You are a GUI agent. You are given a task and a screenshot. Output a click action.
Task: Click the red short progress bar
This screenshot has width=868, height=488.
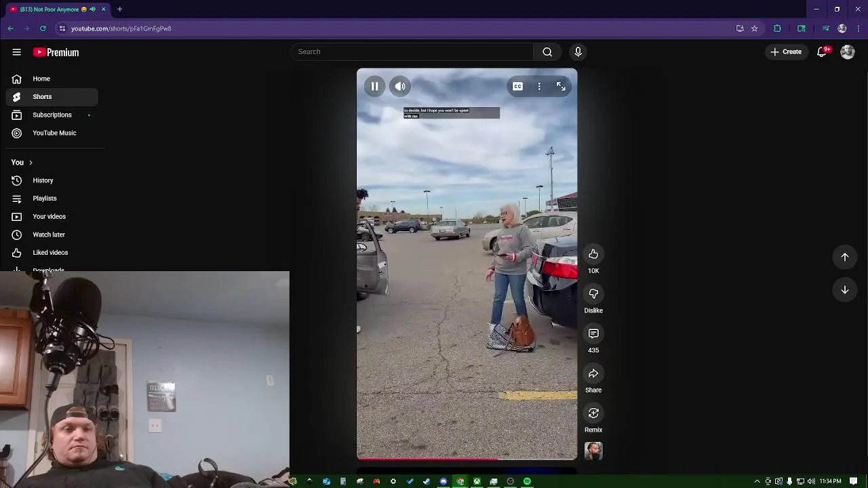click(427, 459)
